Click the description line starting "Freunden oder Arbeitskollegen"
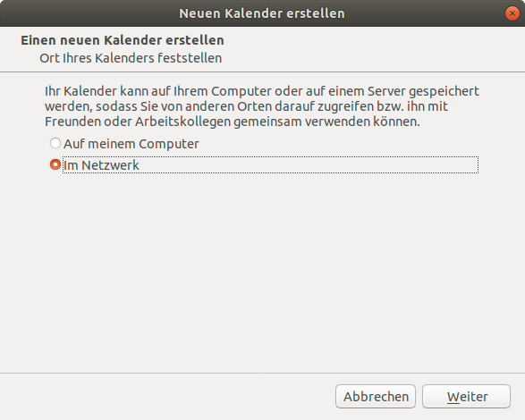 coord(233,122)
